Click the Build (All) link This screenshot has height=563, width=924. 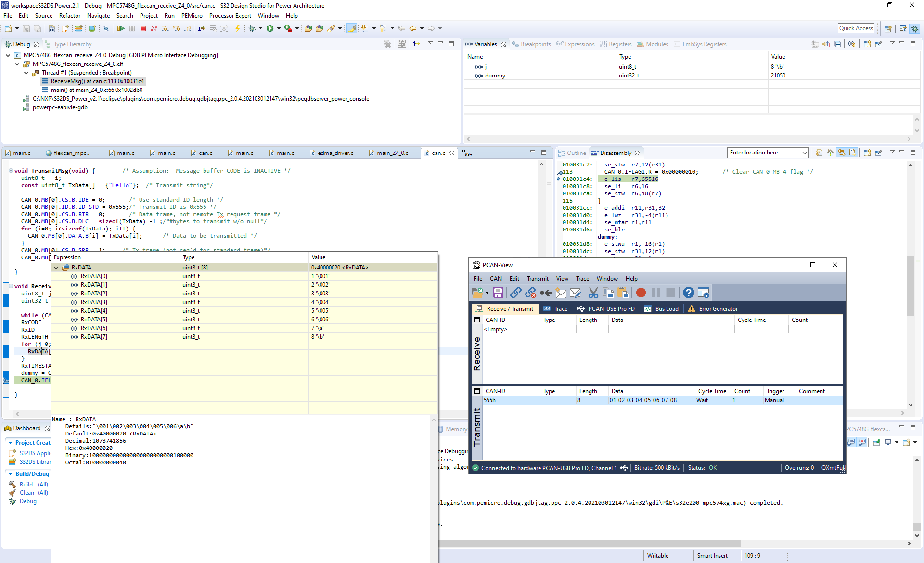[x=33, y=485]
